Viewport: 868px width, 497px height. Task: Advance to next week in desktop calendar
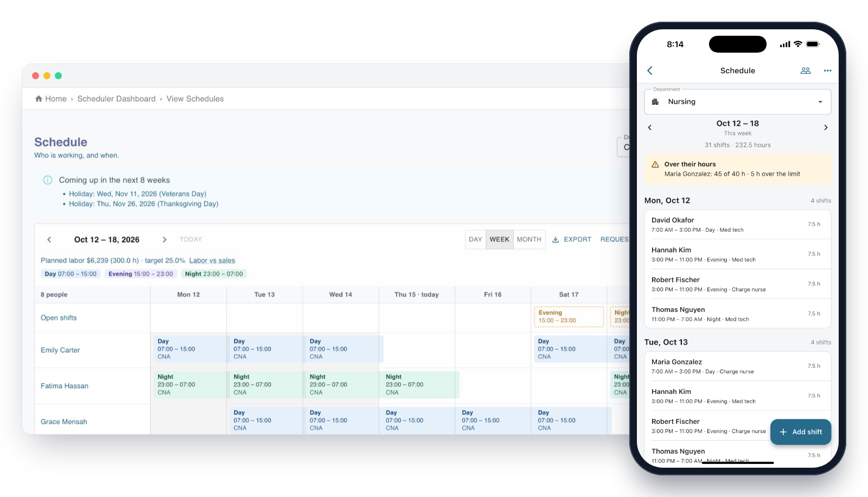click(164, 239)
